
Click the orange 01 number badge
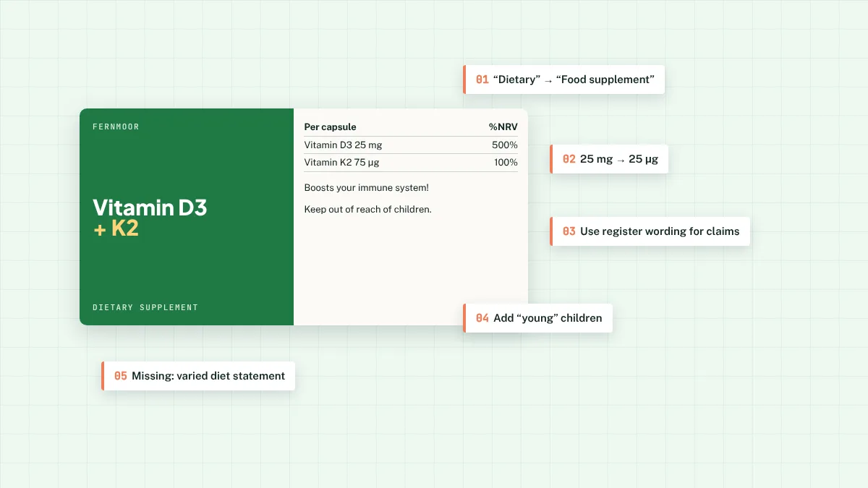pyautogui.click(x=482, y=80)
